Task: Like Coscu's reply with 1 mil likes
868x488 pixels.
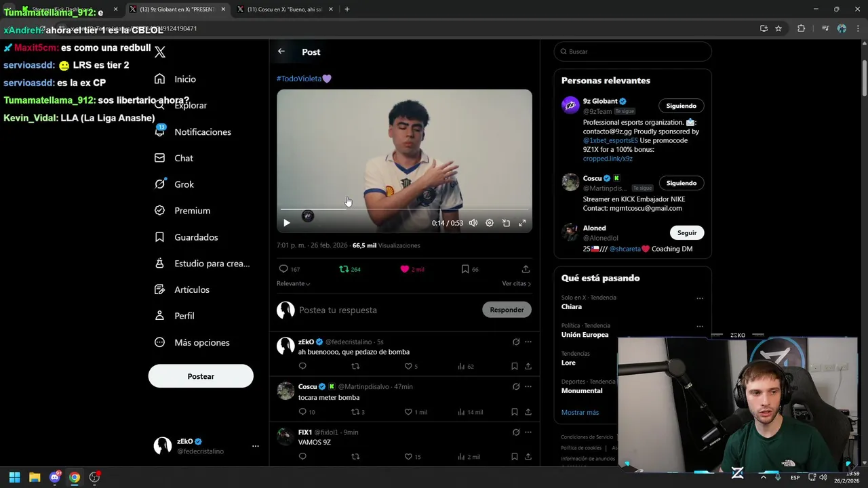Action: (x=416, y=412)
